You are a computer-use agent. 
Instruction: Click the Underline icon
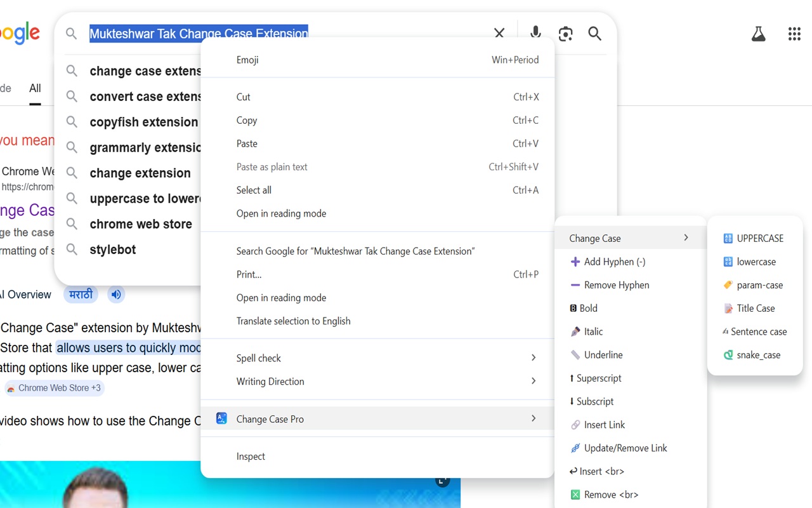coord(575,355)
